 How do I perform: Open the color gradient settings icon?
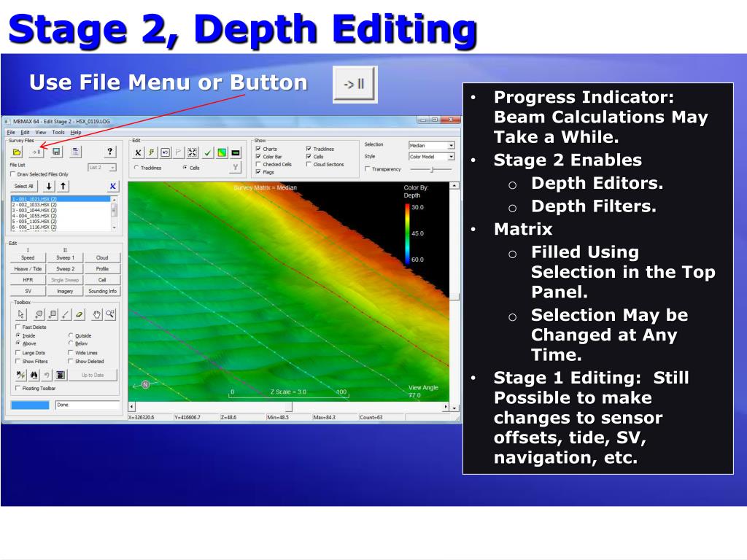point(222,153)
